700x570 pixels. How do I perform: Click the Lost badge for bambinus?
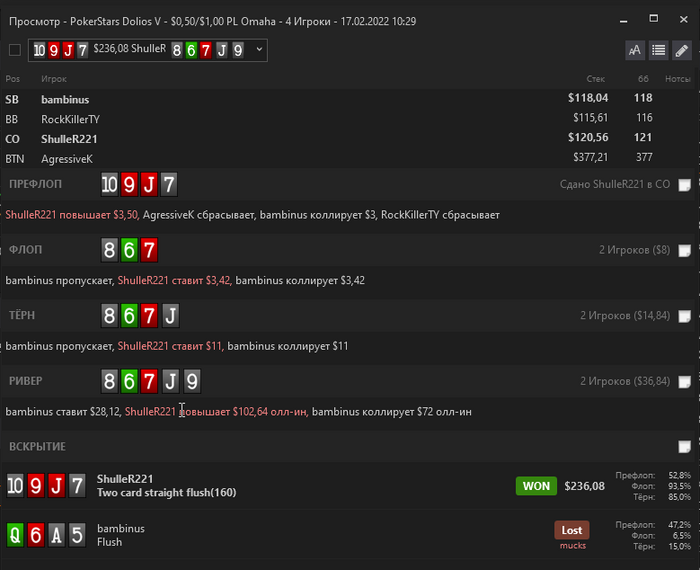[572, 530]
